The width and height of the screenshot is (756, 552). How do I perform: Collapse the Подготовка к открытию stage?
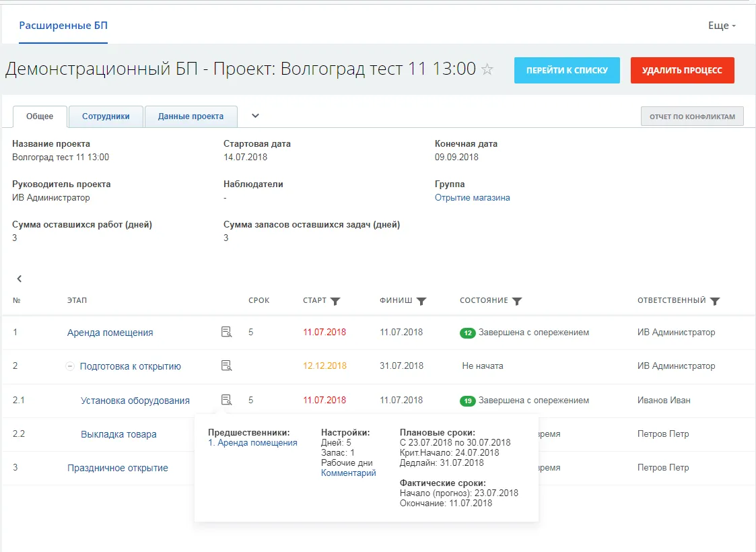(x=70, y=366)
